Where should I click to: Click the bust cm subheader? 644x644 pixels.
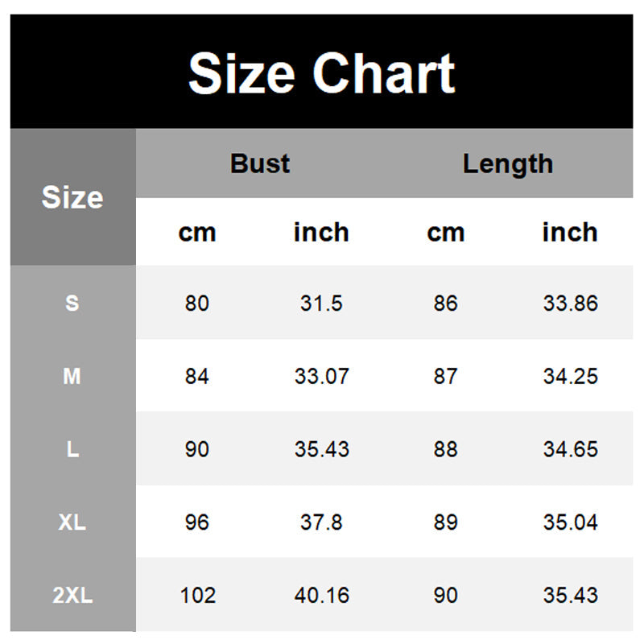[197, 233]
